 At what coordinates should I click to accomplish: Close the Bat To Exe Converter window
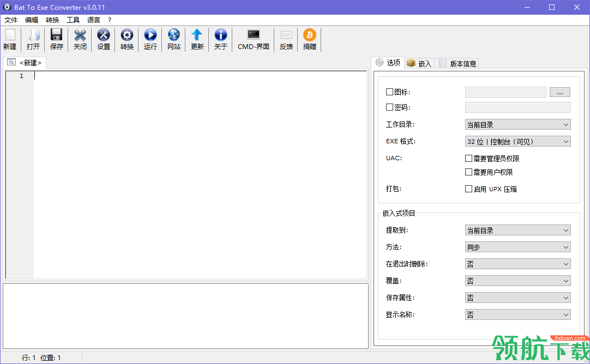tap(576, 7)
